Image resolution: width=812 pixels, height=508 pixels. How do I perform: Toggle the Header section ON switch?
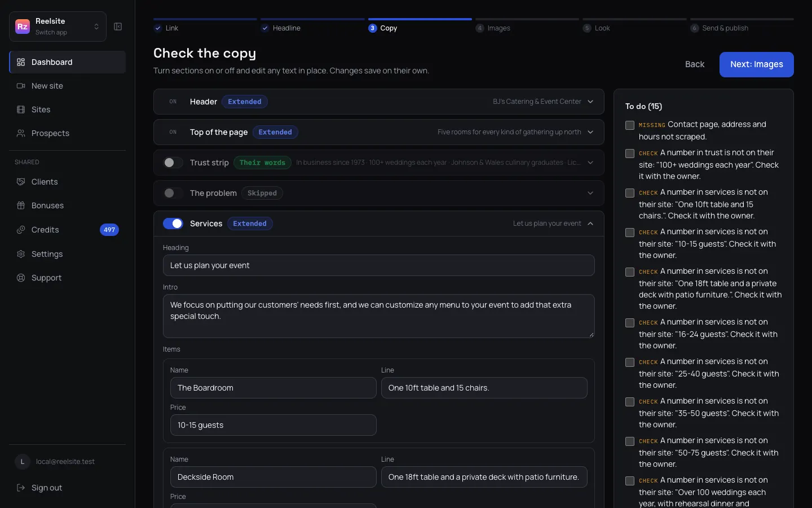(173, 102)
